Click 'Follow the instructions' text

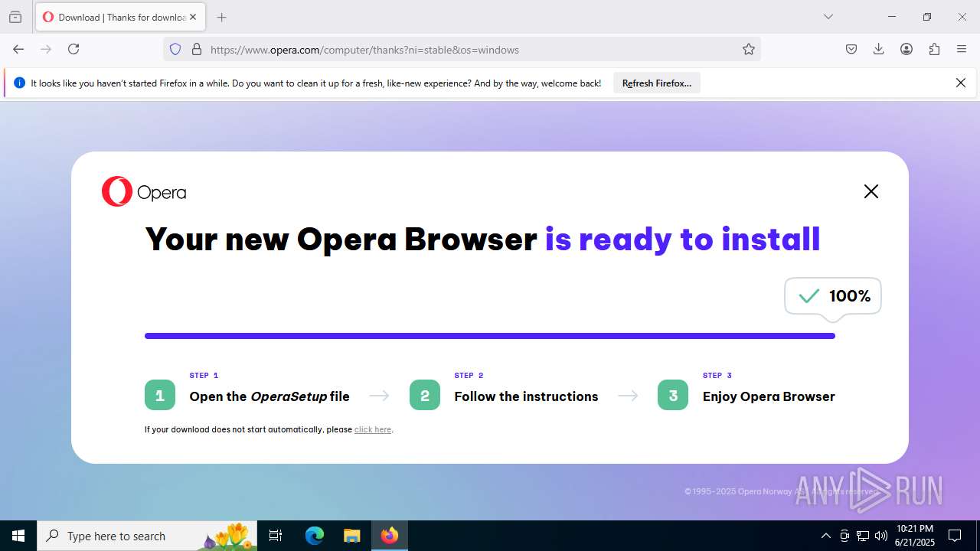tap(526, 396)
